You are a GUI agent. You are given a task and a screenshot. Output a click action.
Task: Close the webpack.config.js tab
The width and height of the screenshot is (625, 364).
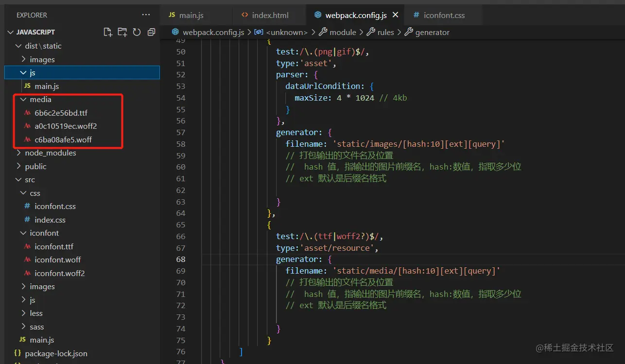(x=395, y=15)
